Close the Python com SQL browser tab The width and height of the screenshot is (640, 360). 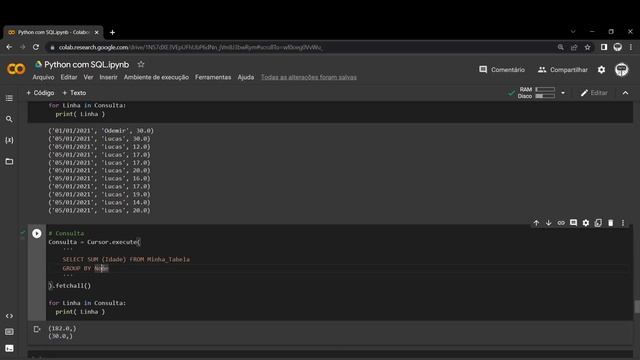click(x=97, y=32)
